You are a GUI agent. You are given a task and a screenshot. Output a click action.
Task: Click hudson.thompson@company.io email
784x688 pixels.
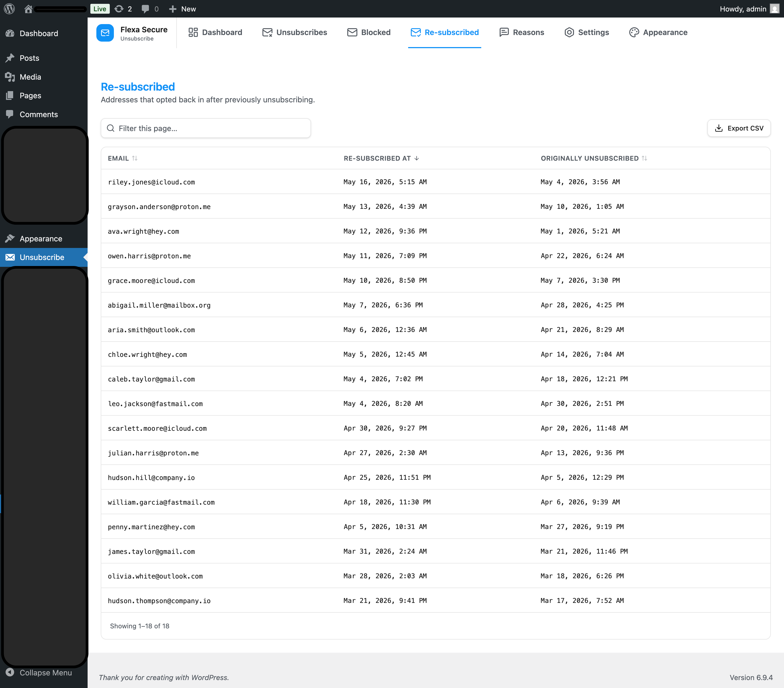point(159,601)
